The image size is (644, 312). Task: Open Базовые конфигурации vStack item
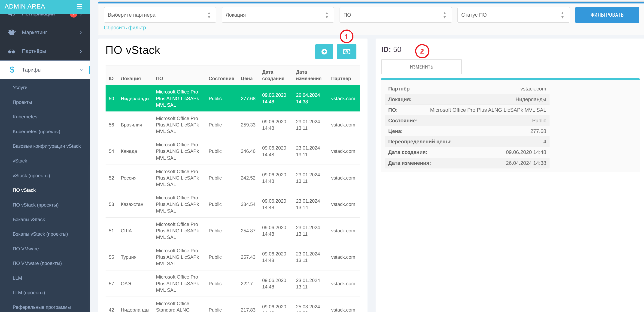(x=46, y=146)
